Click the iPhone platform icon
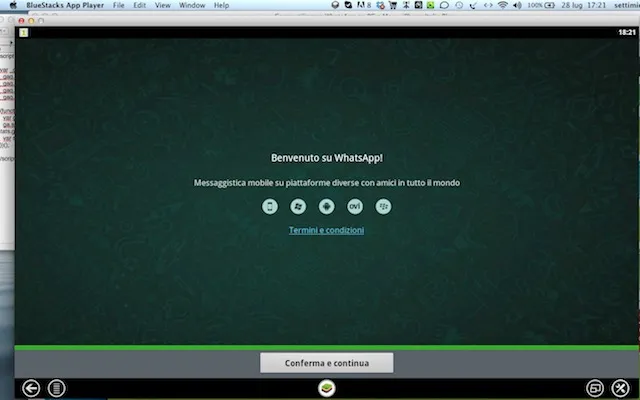The width and height of the screenshot is (640, 400). tap(270, 207)
